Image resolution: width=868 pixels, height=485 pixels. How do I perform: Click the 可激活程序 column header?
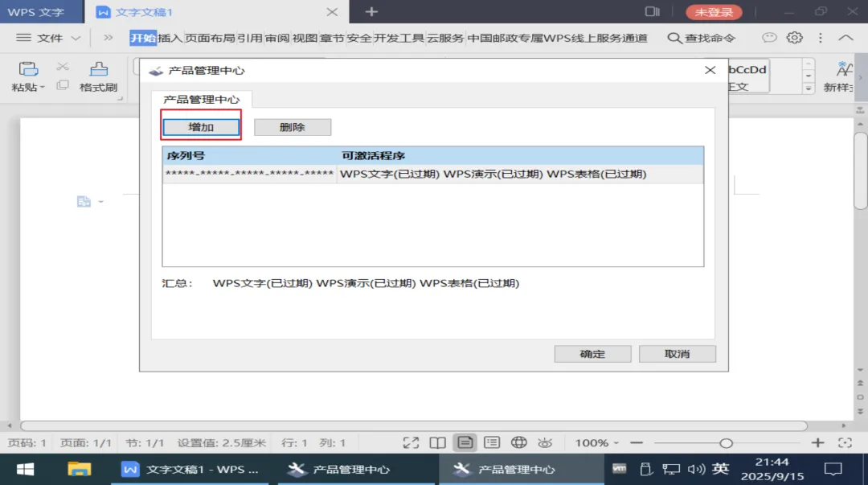pos(373,156)
